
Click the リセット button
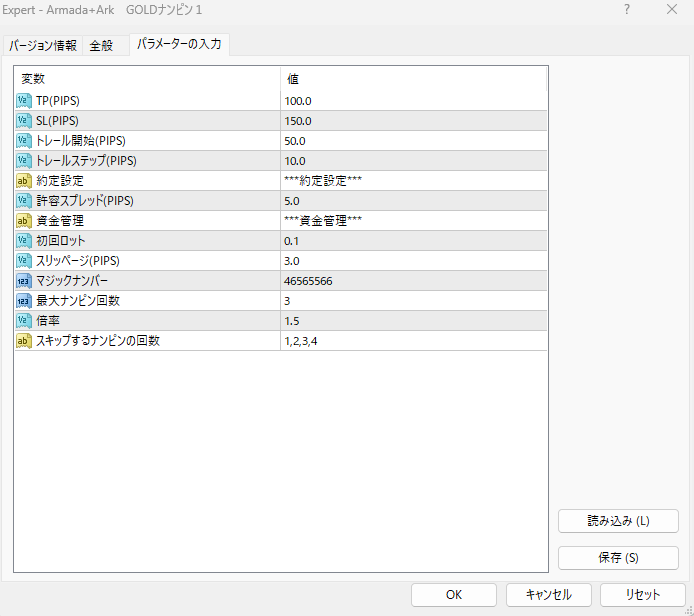point(643,594)
